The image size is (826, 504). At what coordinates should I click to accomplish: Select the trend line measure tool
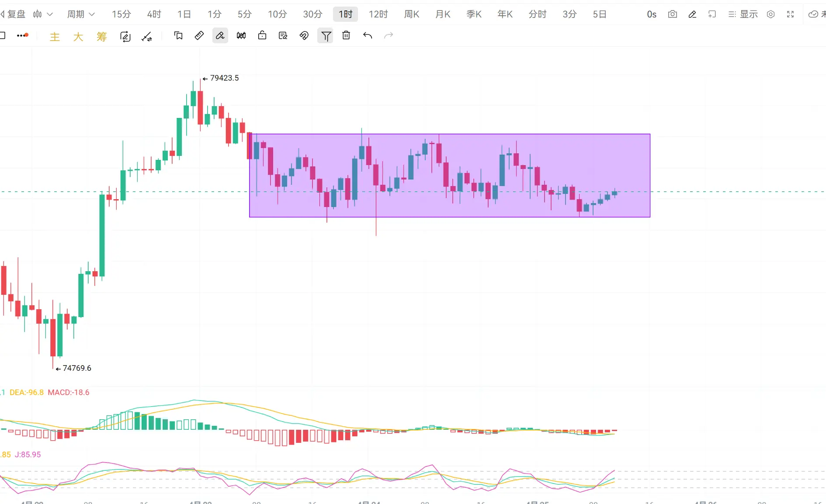coord(147,37)
